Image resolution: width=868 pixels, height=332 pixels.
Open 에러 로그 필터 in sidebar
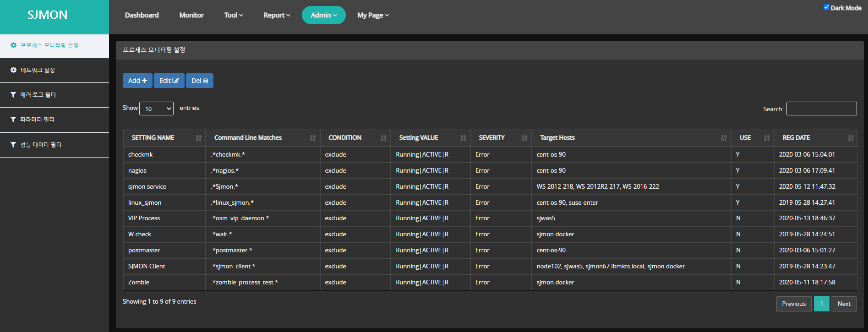pos(38,95)
